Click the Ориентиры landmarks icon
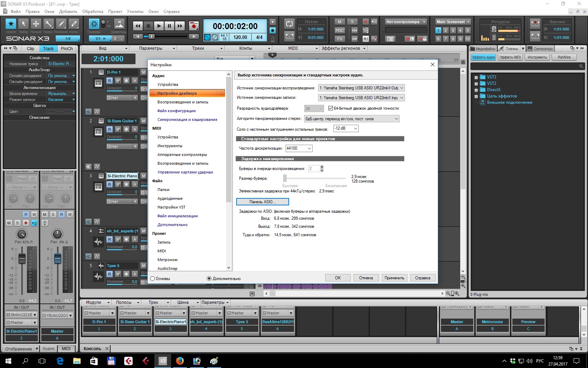Screen dimensions: 588x368 coord(119,24)
